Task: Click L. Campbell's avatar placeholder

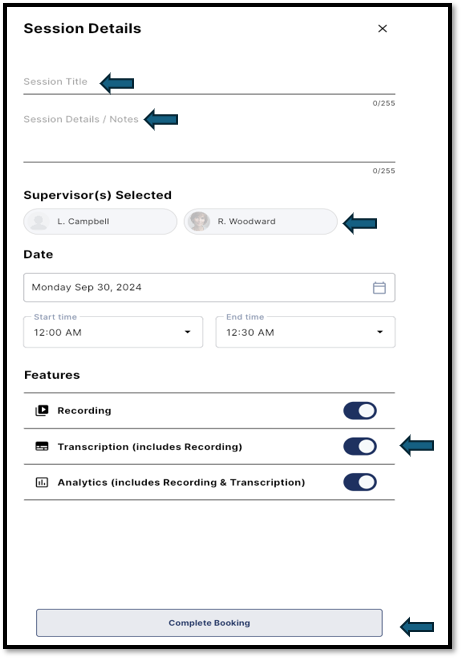Action: pos(39,222)
